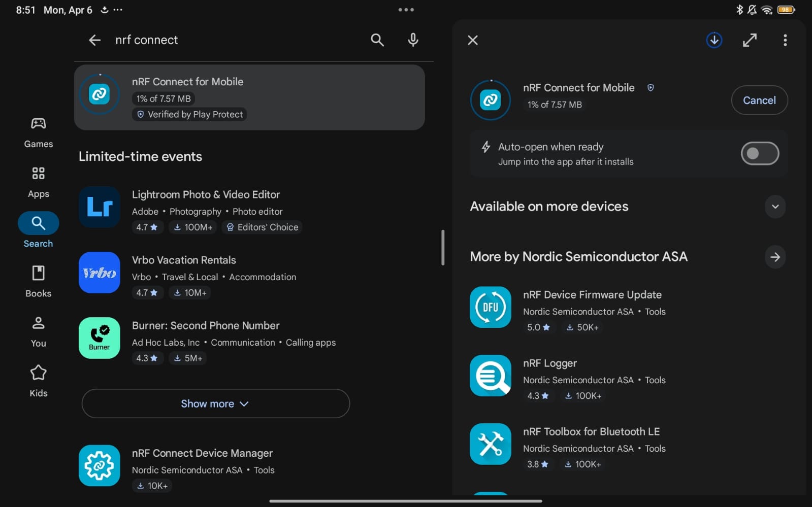This screenshot has height=507, width=812.
Task: Click download notification icon next to date
Action: pos(105,10)
